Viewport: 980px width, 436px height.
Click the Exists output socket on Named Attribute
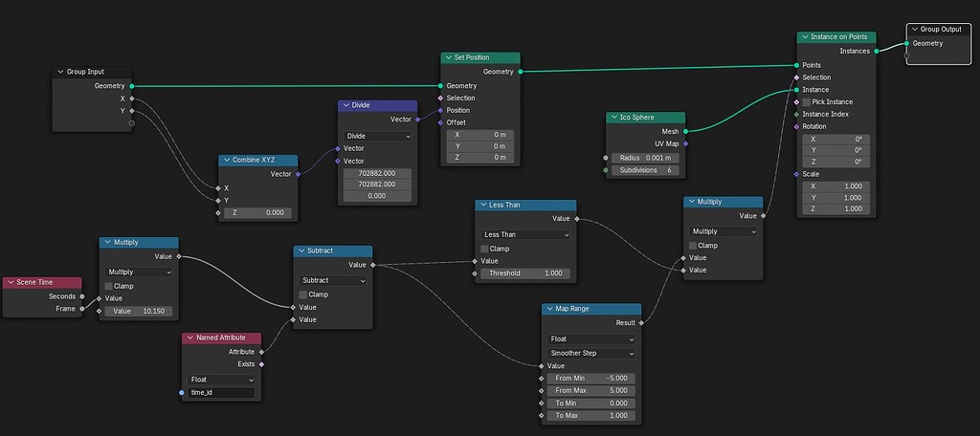[x=261, y=364]
